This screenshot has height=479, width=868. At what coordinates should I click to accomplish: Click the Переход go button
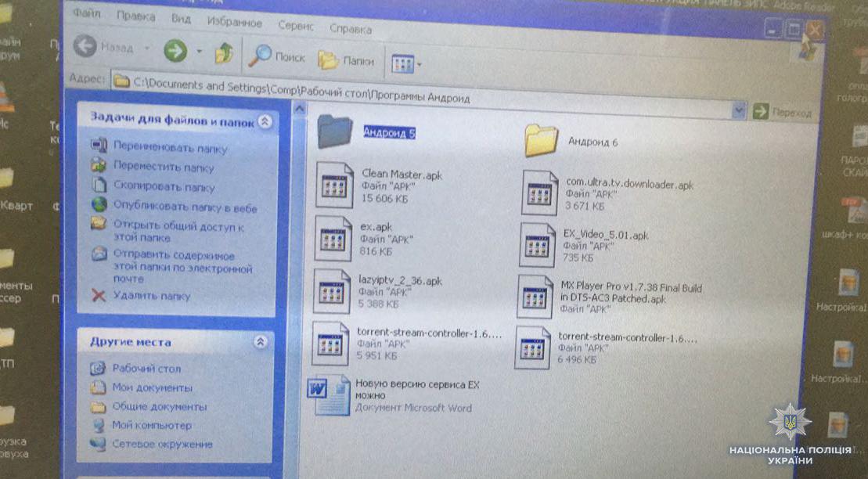782,113
